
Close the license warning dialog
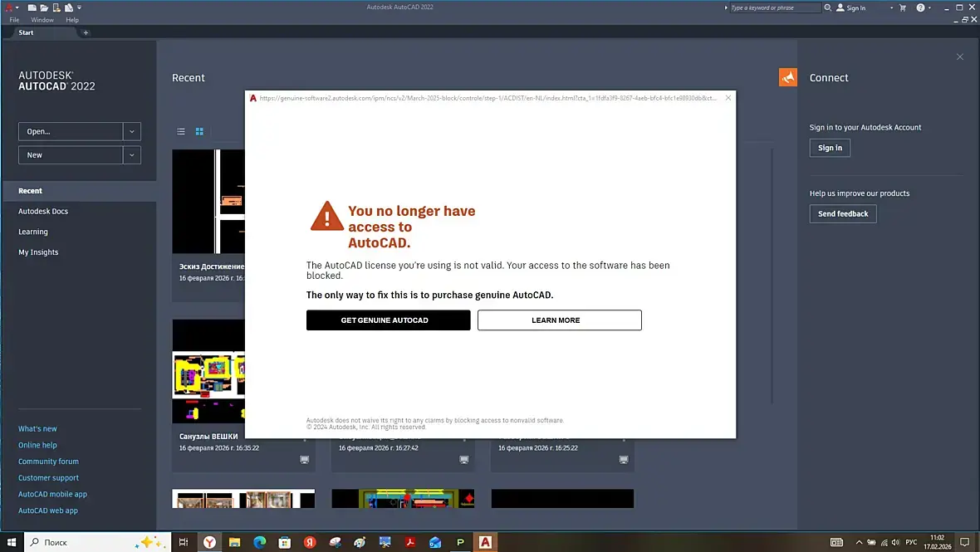click(x=728, y=98)
